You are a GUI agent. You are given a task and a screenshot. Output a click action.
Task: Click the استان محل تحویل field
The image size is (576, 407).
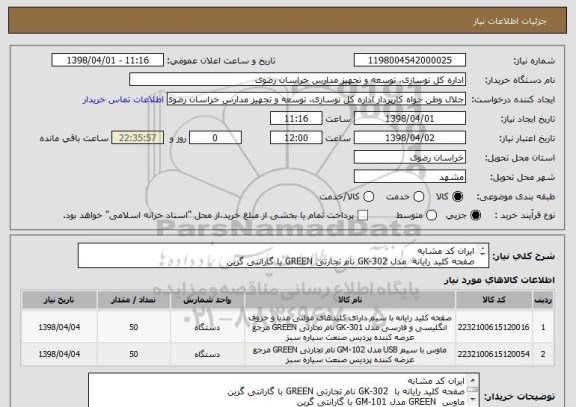coord(410,158)
